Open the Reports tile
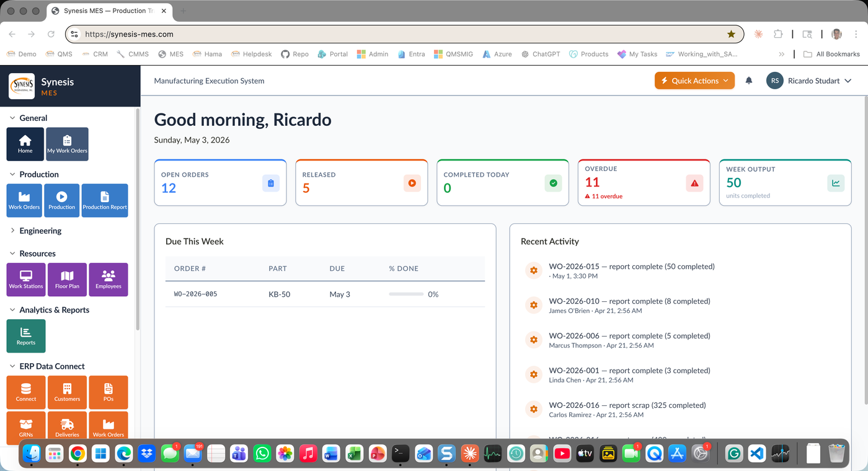Screen dimensions: 868x471 click(x=26, y=336)
